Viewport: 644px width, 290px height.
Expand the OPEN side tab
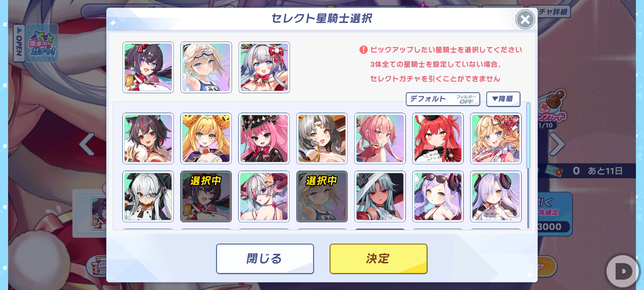click(x=19, y=43)
